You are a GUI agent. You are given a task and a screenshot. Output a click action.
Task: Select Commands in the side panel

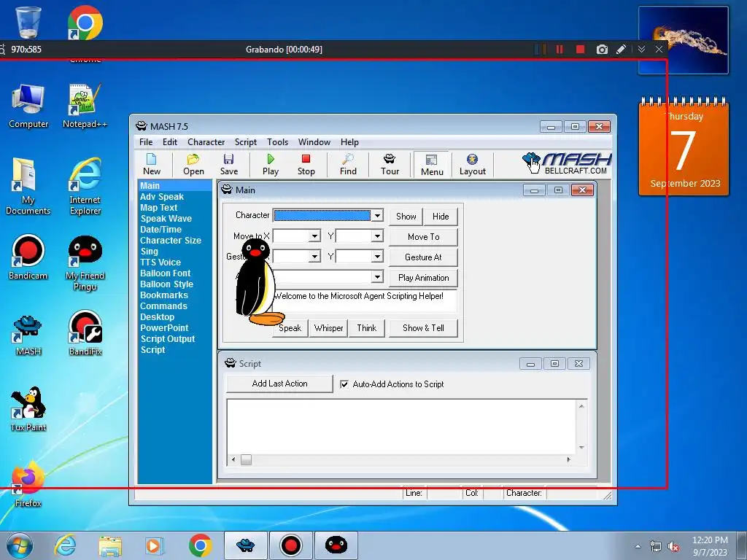pyautogui.click(x=163, y=306)
